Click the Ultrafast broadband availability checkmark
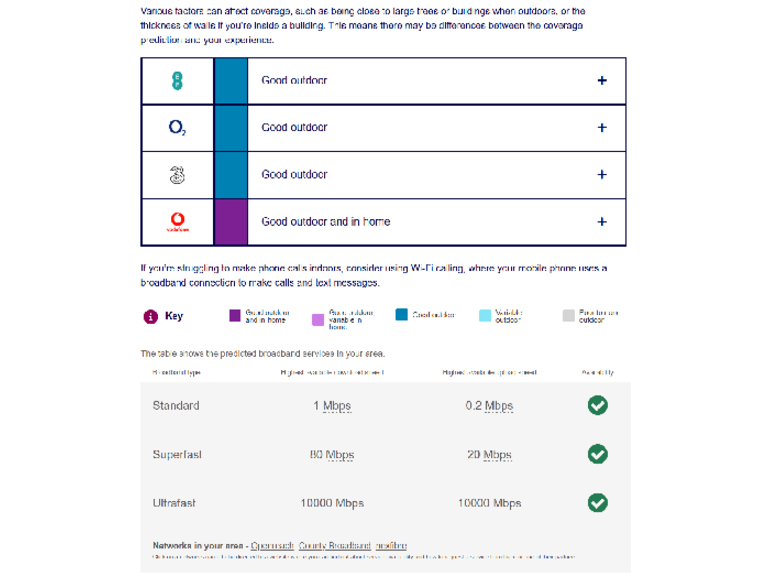Screen dimensions: 768x576 (597, 502)
